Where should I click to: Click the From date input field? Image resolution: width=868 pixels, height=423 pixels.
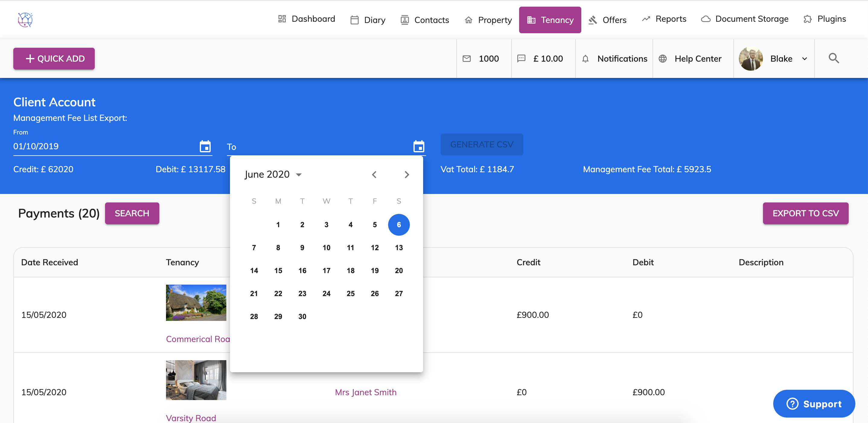coord(101,147)
